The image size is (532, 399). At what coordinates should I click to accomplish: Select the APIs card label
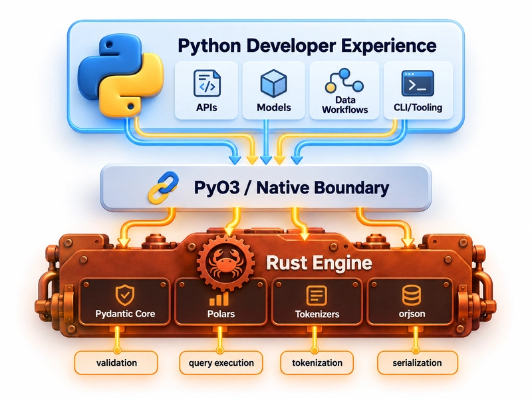point(207,108)
